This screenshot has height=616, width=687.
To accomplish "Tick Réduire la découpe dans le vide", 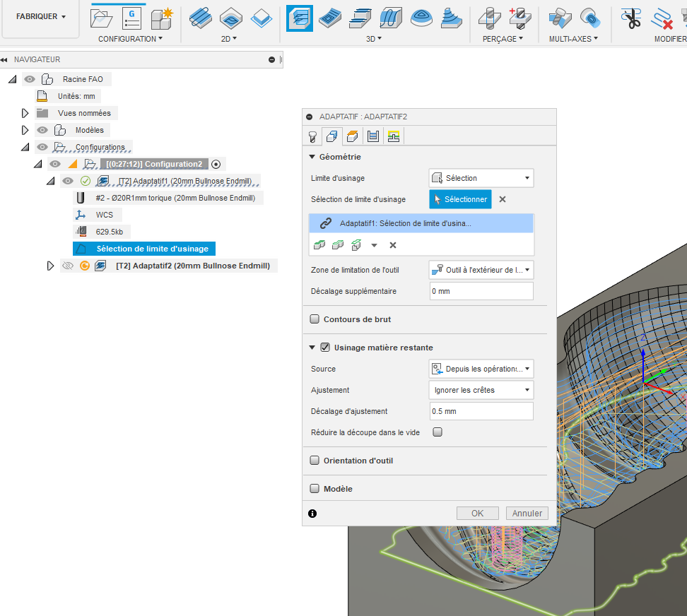I will (x=438, y=432).
